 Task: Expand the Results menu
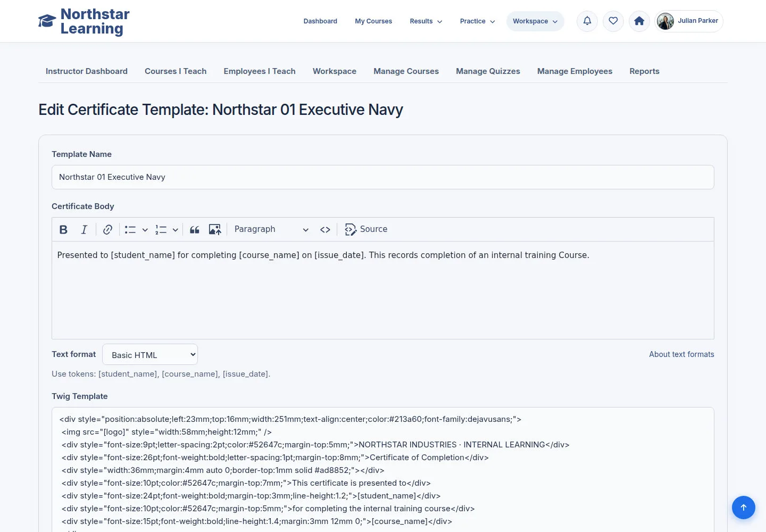[x=426, y=21]
